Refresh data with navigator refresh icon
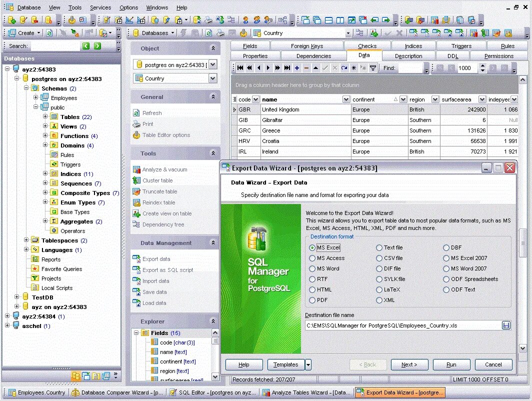Screen dimensions: 532x401 point(344,68)
